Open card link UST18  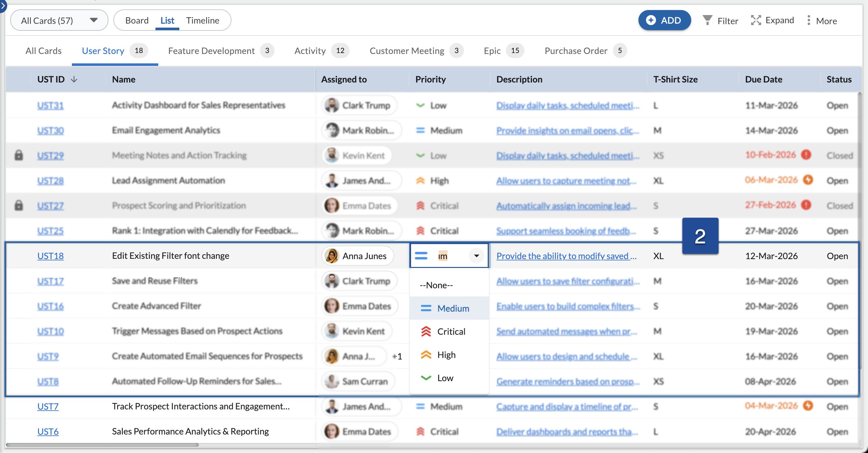click(x=50, y=256)
